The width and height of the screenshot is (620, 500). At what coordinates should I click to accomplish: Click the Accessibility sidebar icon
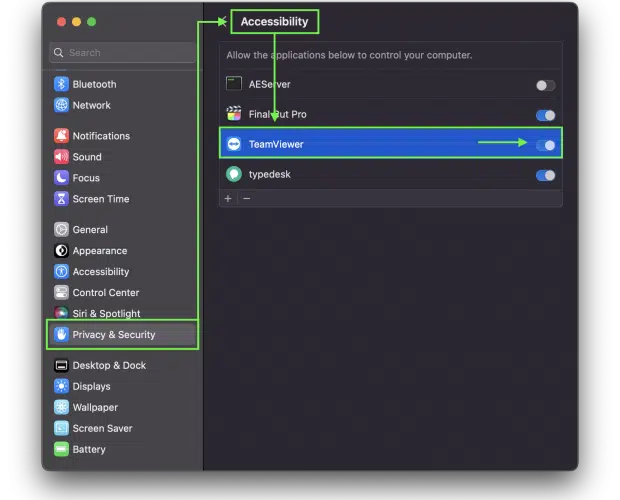coord(61,272)
